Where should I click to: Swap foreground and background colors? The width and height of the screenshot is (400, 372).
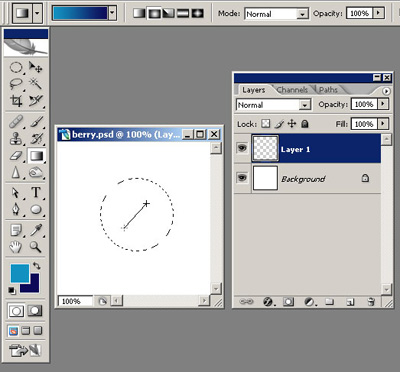[37, 266]
